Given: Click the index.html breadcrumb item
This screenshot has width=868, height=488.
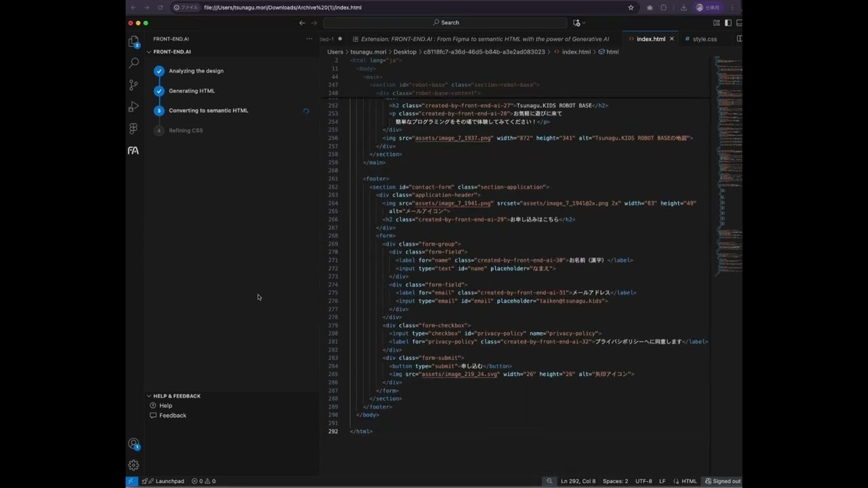Looking at the screenshot, I should [572, 52].
